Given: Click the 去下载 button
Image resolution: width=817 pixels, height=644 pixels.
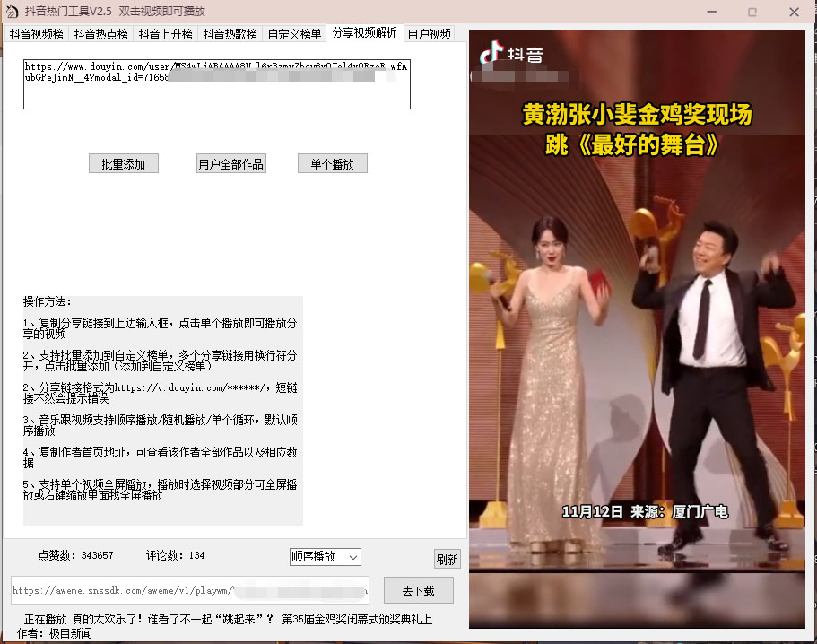Looking at the screenshot, I should click(419, 590).
